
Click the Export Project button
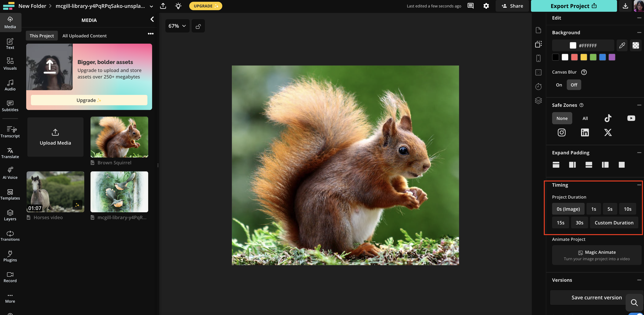point(573,6)
